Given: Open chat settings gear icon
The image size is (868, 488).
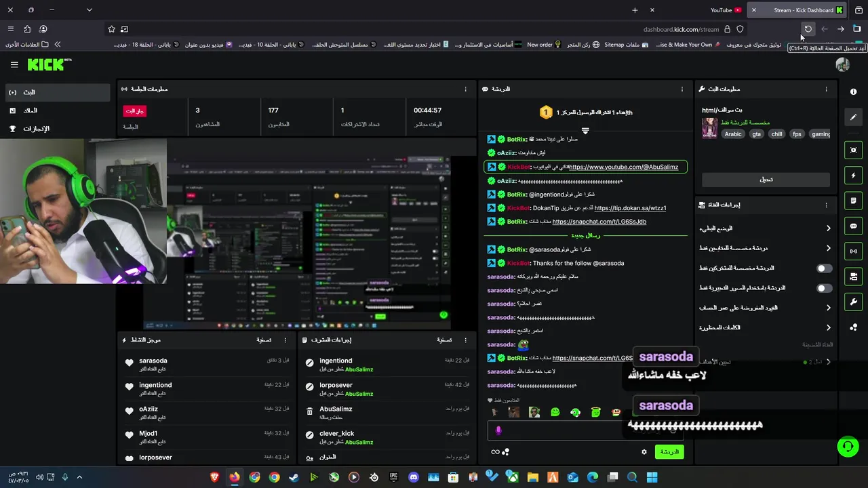Looking at the screenshot, I should click(644, 451).
